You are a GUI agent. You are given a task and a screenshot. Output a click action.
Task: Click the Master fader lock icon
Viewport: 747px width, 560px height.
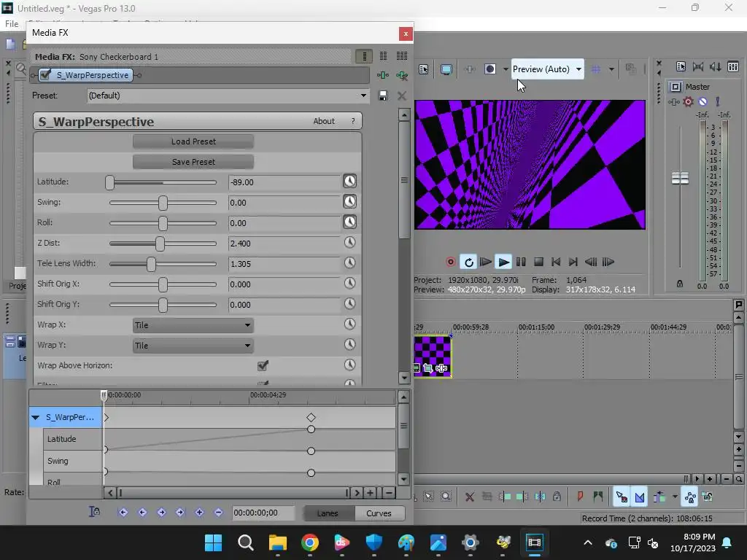[x=680, y=284]
